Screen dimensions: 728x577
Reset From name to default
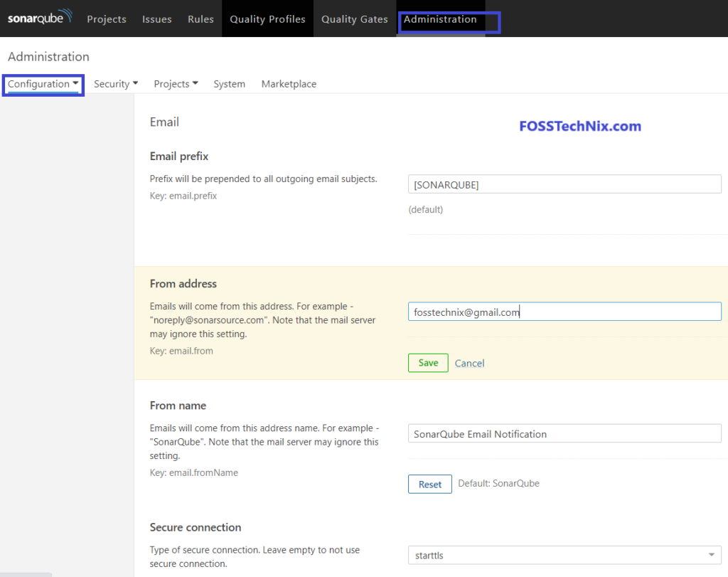pos(430,485)
